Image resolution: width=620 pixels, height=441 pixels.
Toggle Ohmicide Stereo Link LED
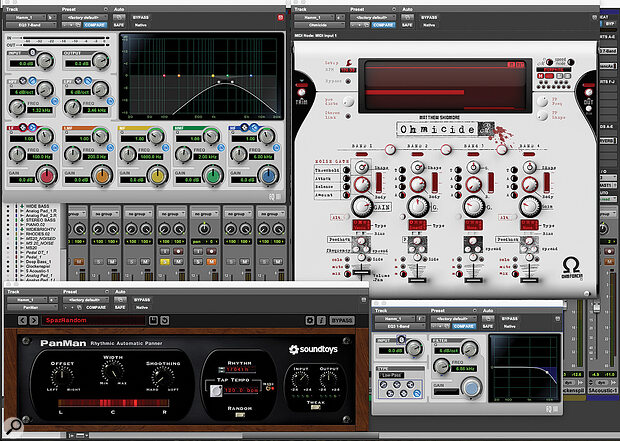click(x=348, y=116)
